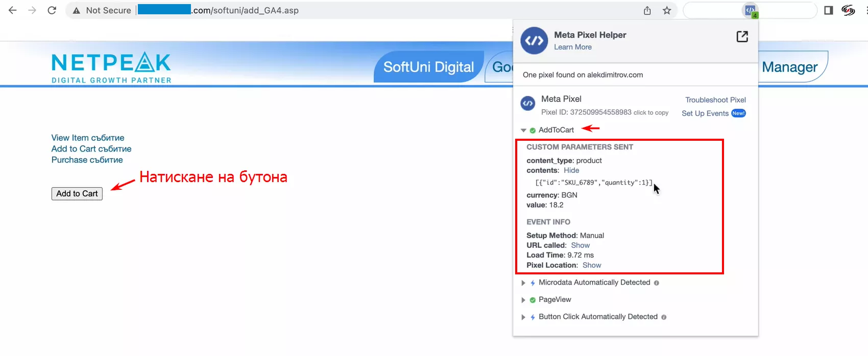
Task: Click the large Meta Pixel Helper logo
Action: click(534, 40)
